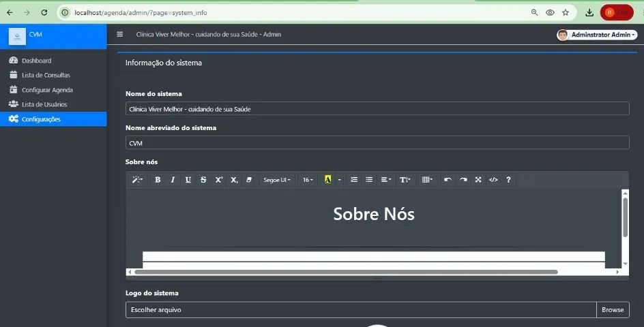The width and height of the screenshot is (644, 327).
Task: Click the eraser remove-format icon
Action: pyautogui.click(x=249, y=180)
